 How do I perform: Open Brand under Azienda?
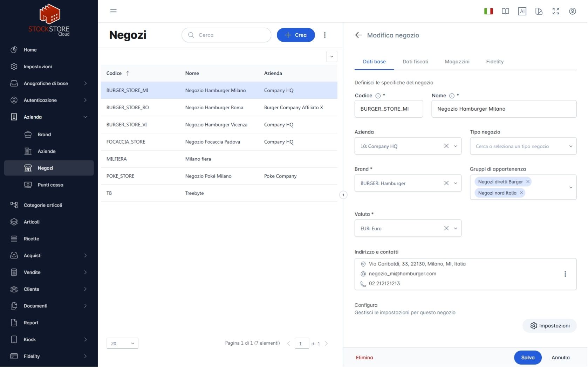pos(49,134)
